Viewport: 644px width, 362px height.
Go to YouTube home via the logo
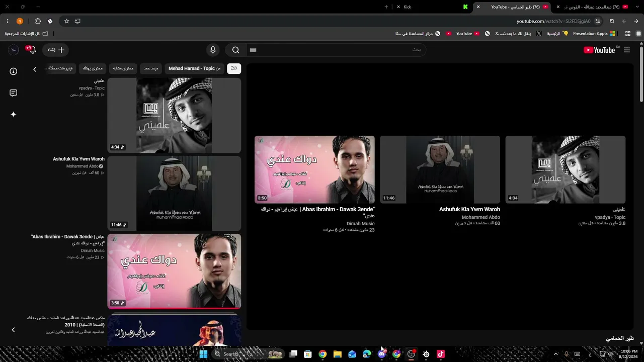(x=599, y=50)
